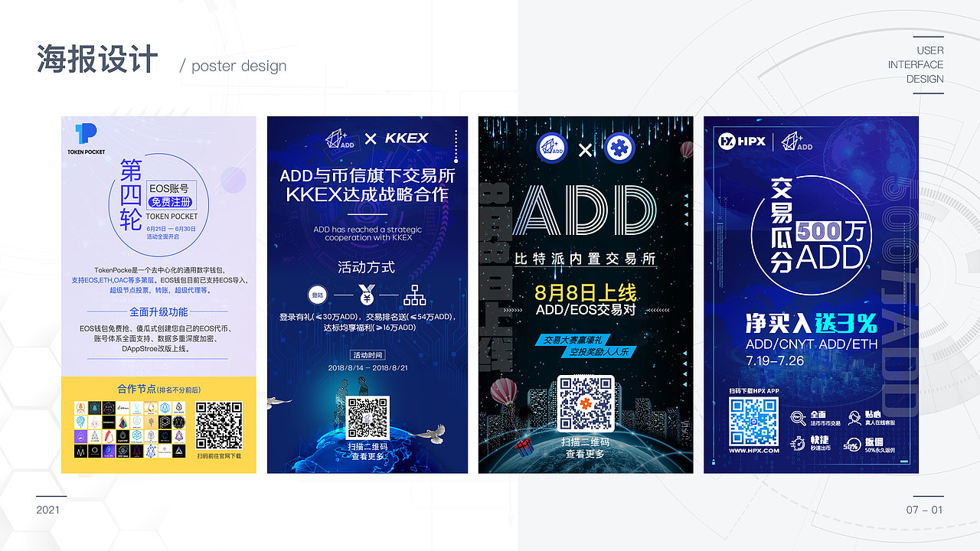Click the 全面升级功能 section heading

pos(158,312)
